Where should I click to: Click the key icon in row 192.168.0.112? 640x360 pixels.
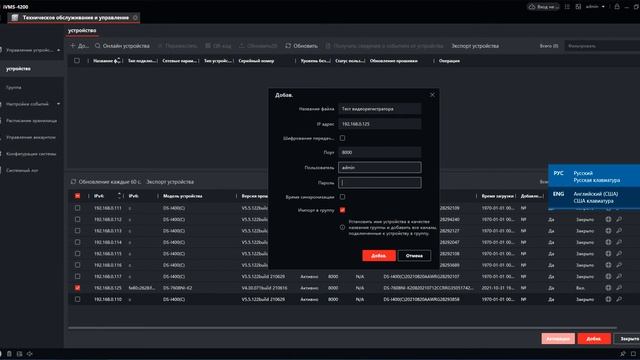pyautogui.click(x=619, y=219)
